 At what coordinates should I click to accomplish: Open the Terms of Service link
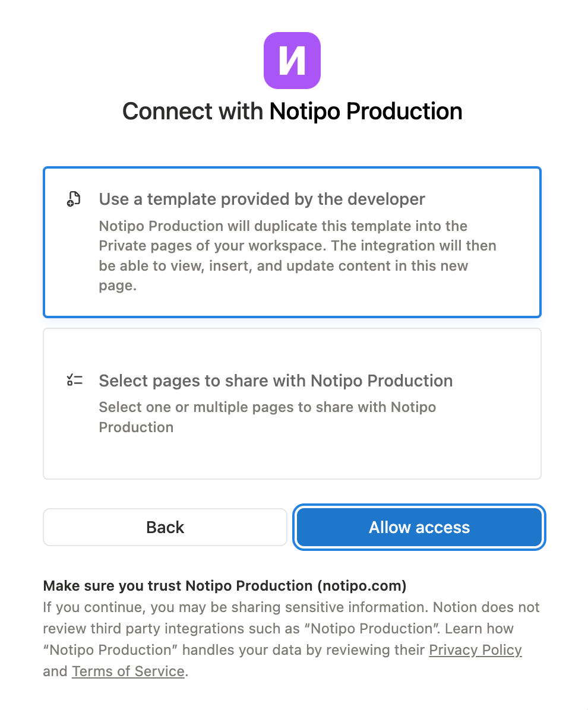[128, 671]
